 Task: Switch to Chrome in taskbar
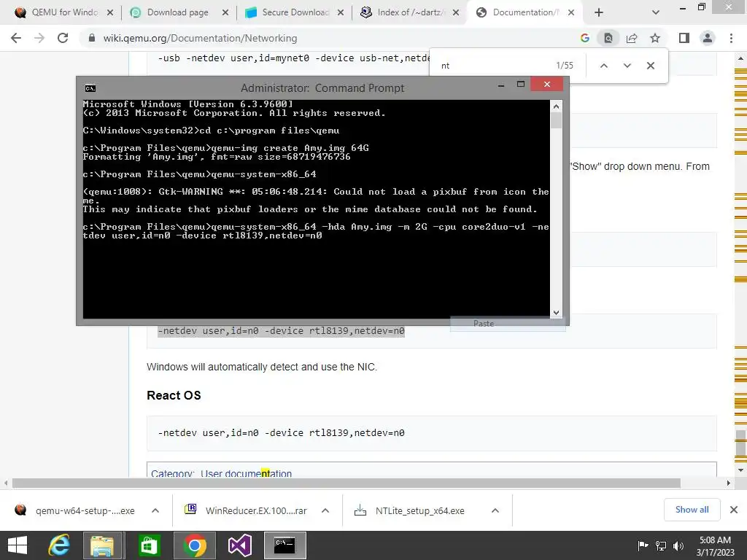pyautogui.click(x=194, y=545)
